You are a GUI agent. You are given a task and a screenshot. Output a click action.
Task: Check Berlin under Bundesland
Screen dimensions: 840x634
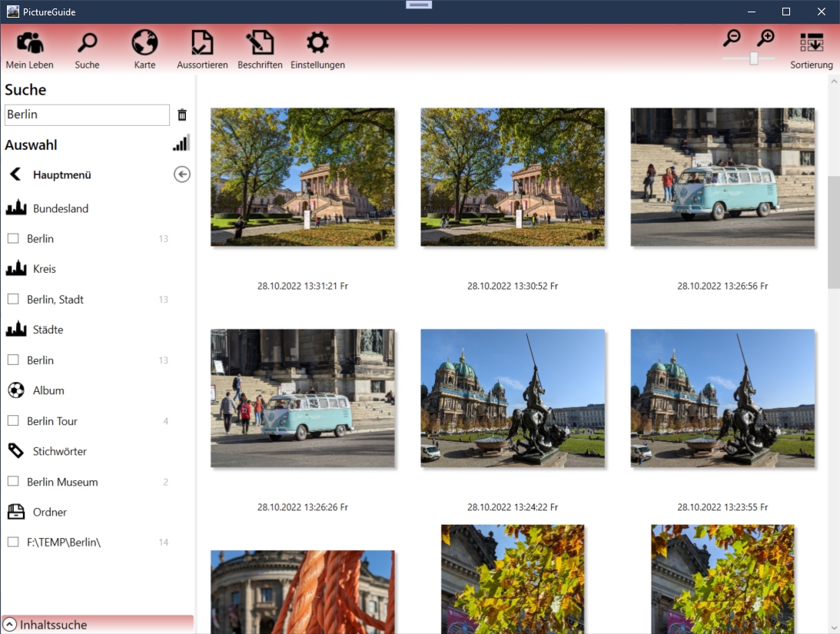(x=13, y=238)
